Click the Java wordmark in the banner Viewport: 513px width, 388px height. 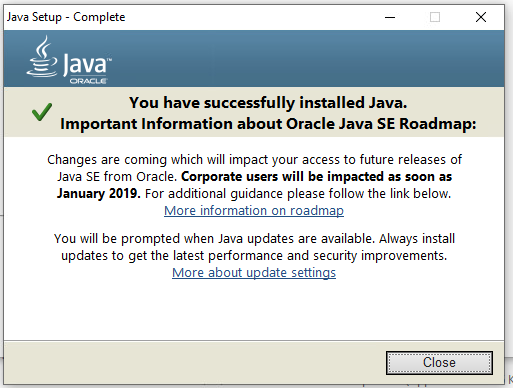(x=87, y=63)
